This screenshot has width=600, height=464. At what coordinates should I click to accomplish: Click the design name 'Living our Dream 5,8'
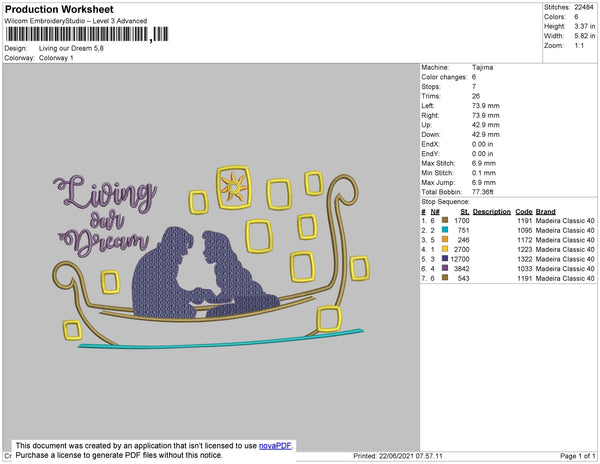click(71, 48)
